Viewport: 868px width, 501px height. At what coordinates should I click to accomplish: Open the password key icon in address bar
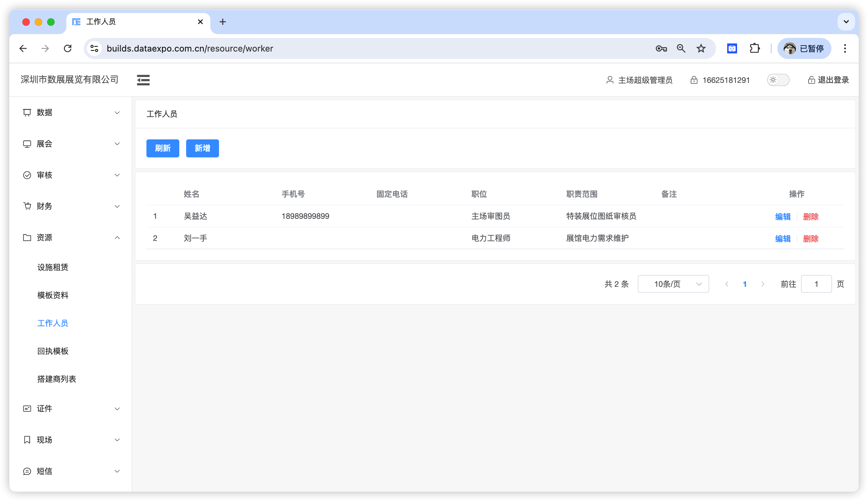coord(661,48)
